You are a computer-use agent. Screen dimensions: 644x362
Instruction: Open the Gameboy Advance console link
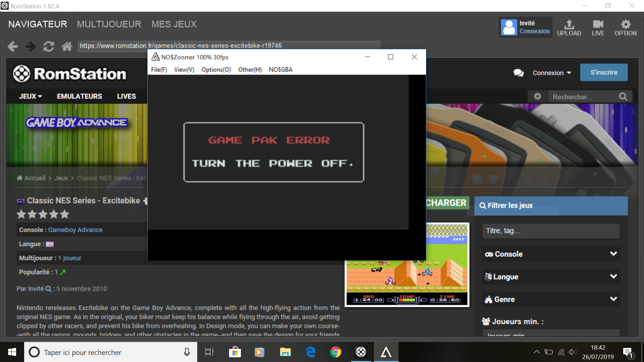tap(75, 230)
